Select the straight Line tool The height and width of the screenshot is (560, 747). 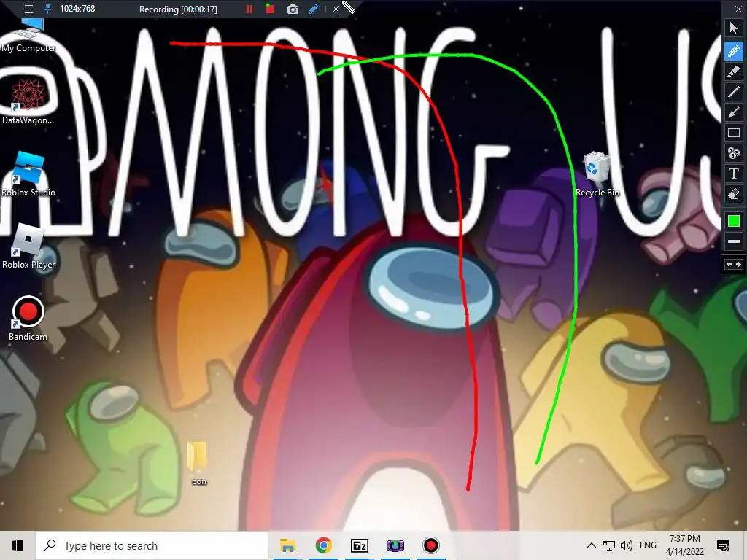tap(734, 91)
